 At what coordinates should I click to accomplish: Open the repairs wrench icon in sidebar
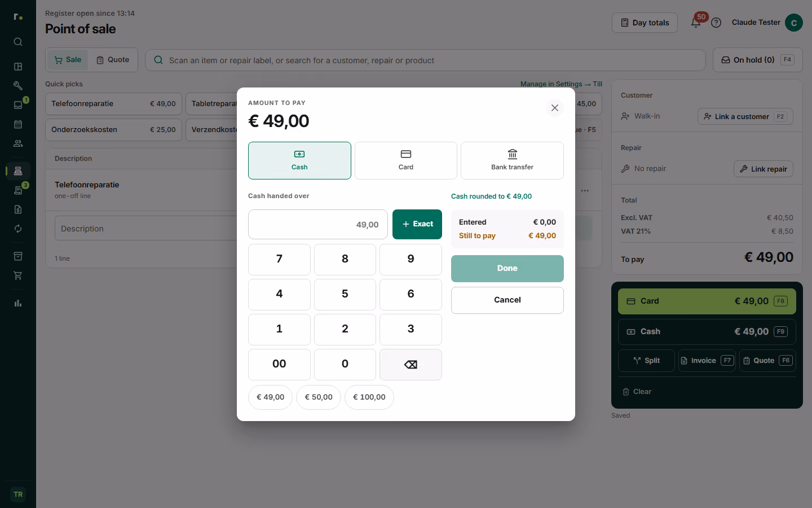click(x=18, y=86)
